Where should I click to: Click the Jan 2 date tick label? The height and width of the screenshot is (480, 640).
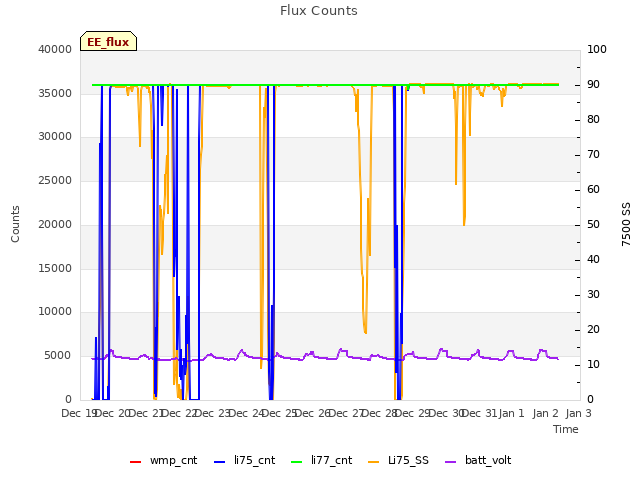click(545, 413)
